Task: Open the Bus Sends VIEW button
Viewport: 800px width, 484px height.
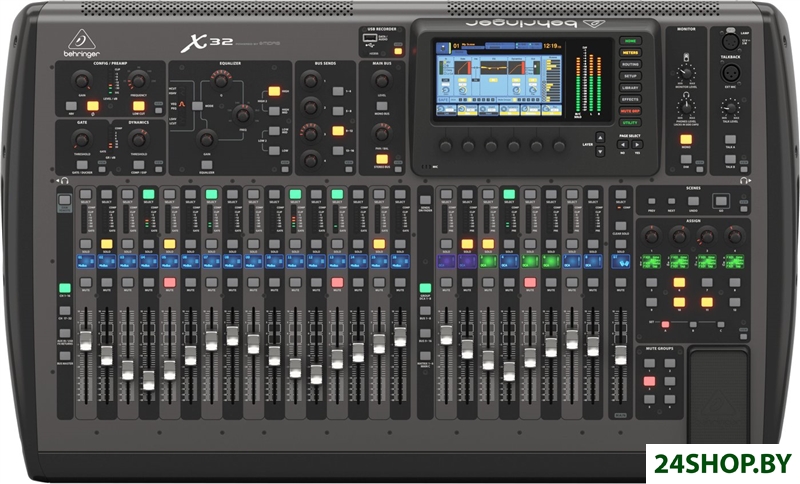Action: (349, 169)
